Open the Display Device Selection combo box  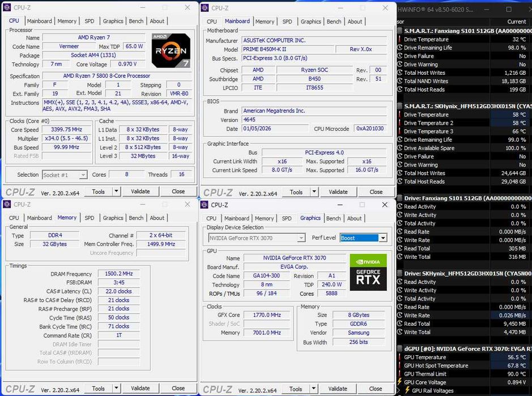pos(257,238)
